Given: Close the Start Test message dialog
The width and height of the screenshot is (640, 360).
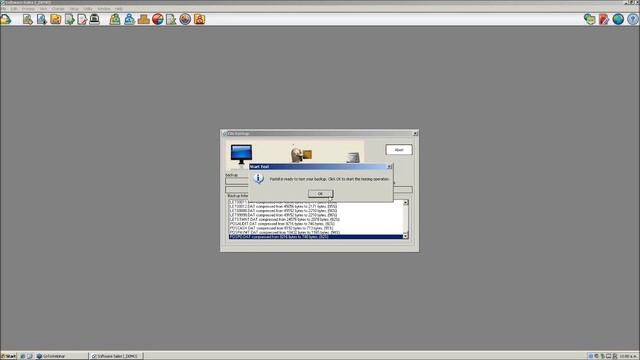Looking at the screenshot, I should 389,167.
